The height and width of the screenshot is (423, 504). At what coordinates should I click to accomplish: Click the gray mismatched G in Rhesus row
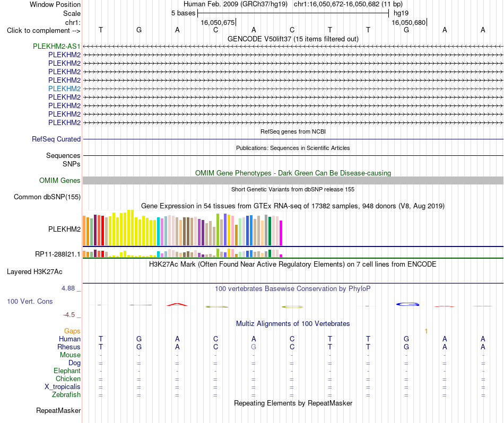254,347
